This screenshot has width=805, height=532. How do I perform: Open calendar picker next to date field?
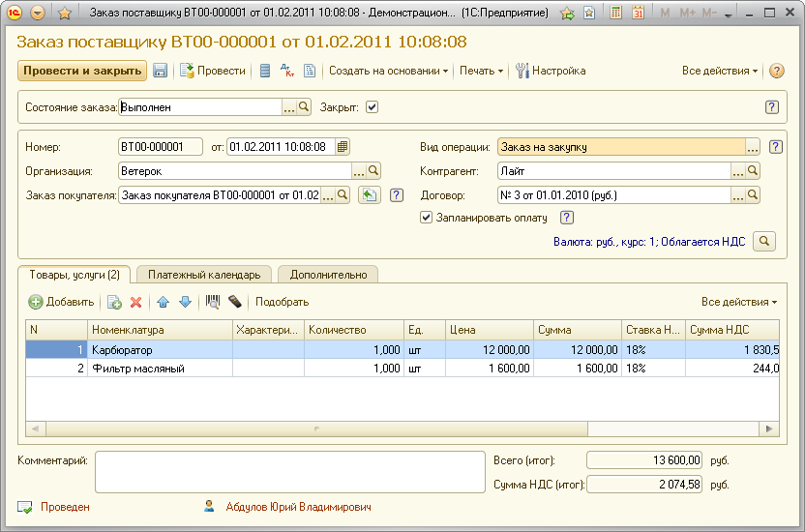point(343,147)
